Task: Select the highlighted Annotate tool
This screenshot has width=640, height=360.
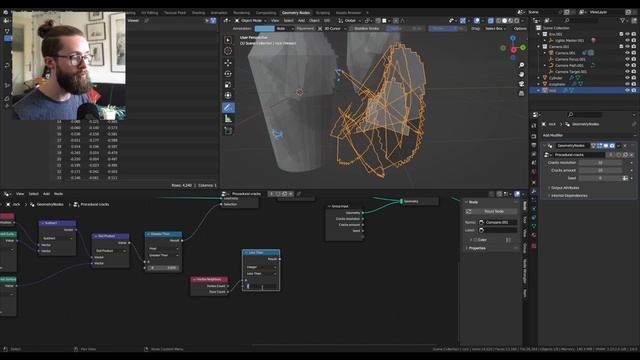Action: (228, 107)
